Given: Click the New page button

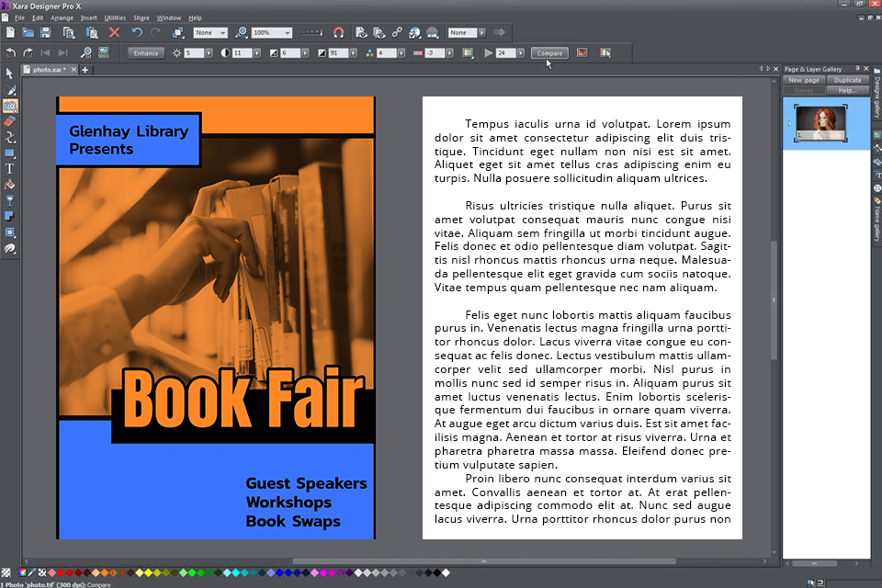Looking at the screenshot, I should (x=803, y=80).
